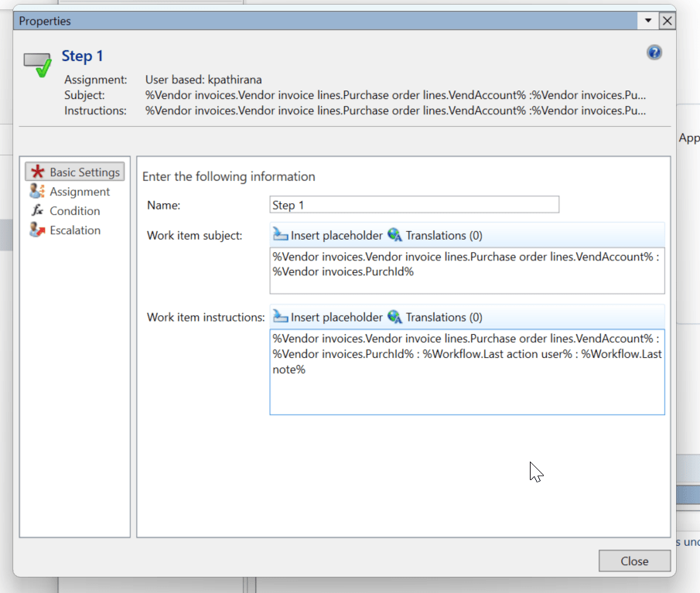Screen dimensions: 700x593
Task: Click the Escalation red-arrow icon
Action: point(36,230)
